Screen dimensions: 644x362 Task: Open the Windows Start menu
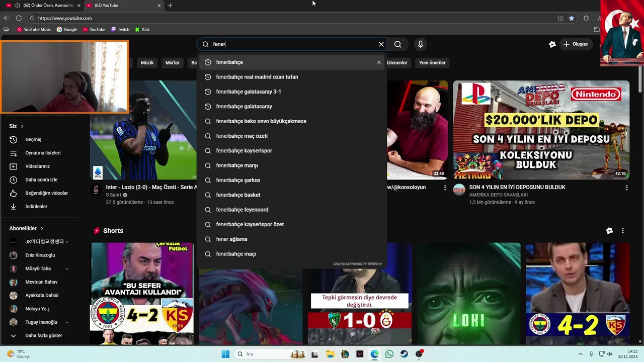[x=225, y=354]
